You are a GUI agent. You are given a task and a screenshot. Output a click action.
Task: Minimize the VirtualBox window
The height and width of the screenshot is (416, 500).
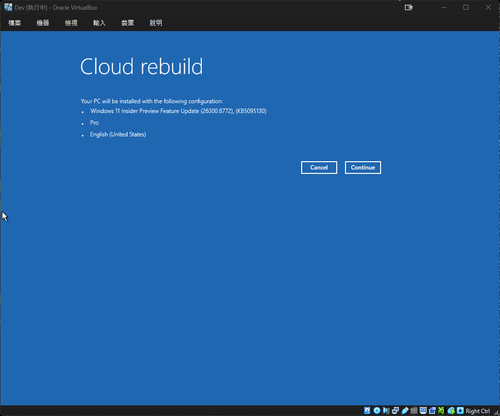444,7
